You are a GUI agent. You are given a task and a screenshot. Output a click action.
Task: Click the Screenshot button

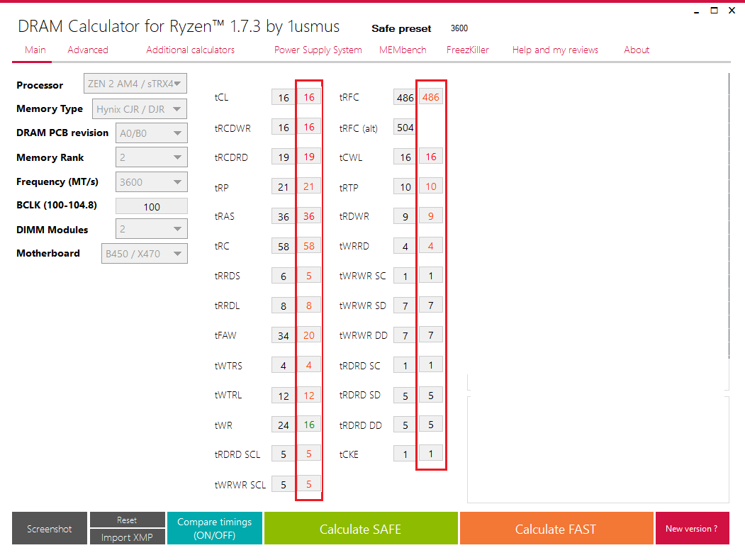50,528
